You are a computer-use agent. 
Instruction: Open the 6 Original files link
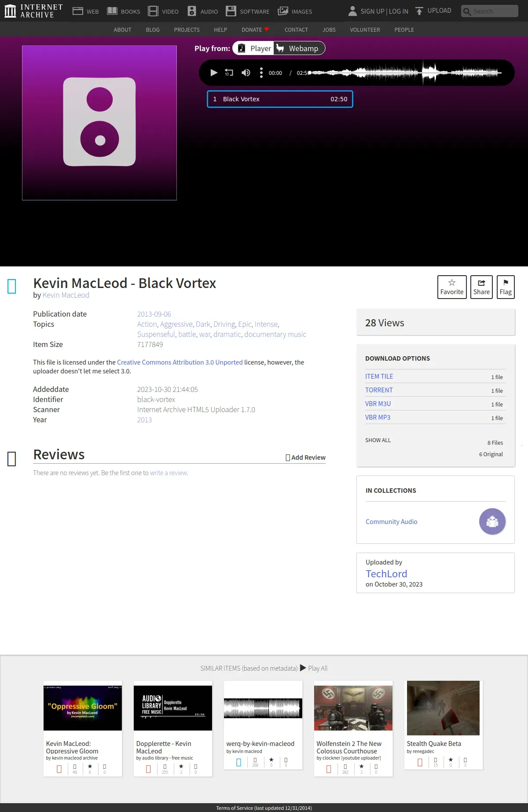[491, 454]
